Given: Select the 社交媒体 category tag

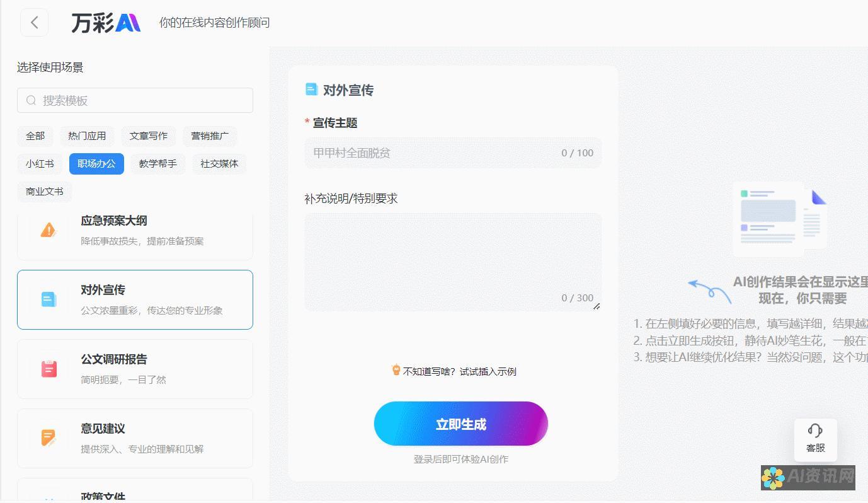Looking at the screenshot, I should pyautogui.click(x=219, y=163).
